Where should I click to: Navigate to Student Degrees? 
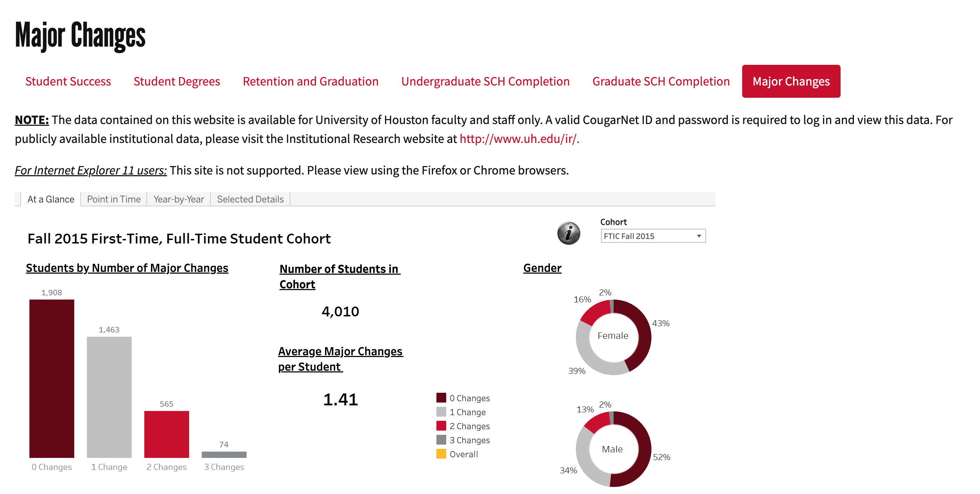[177, 81]
